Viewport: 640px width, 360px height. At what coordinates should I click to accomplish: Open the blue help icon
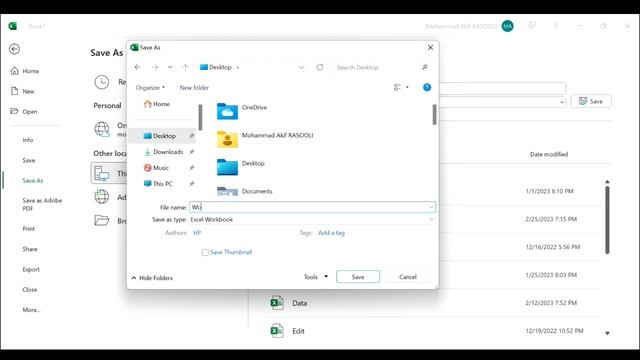(x=427, y=87)
